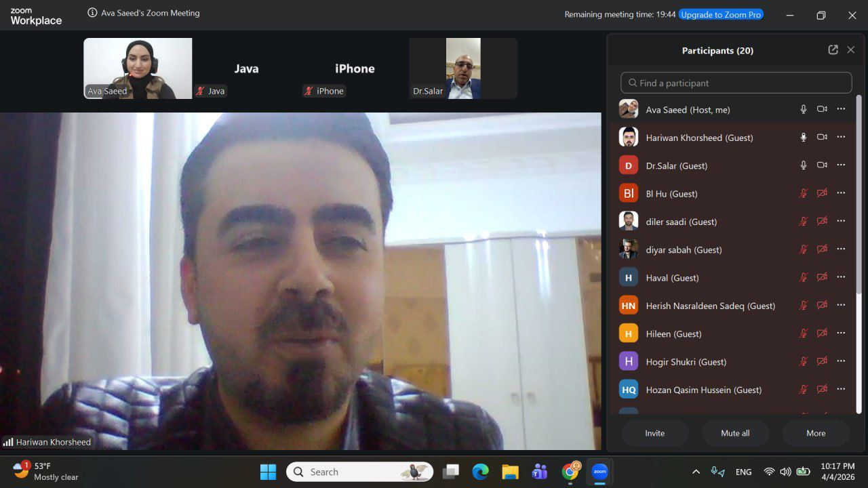Close the Participants panel

850,50
